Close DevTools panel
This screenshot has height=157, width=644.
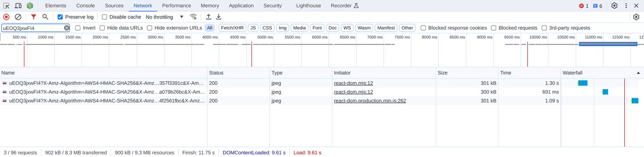click(x=636, y=6)
